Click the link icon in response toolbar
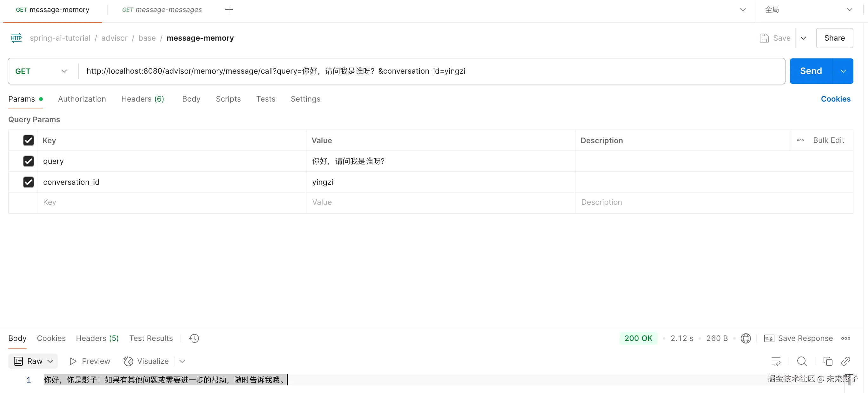868x393 pixels. coord(846,361)
